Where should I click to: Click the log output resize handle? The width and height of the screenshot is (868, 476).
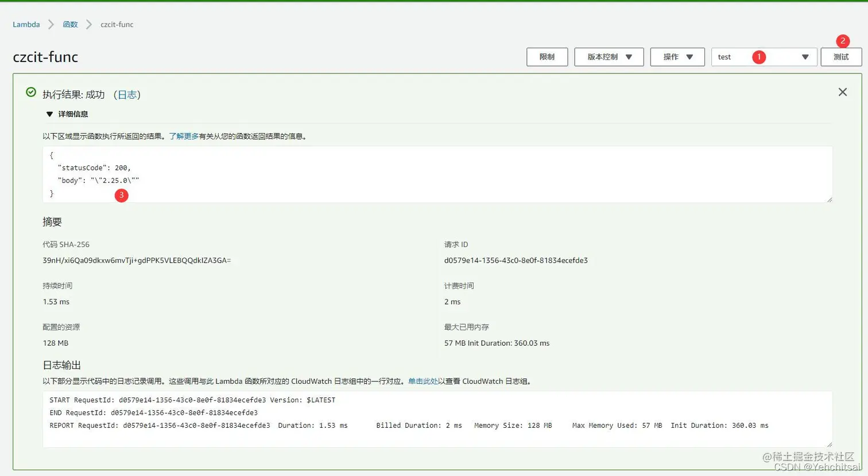pos(829,444)
